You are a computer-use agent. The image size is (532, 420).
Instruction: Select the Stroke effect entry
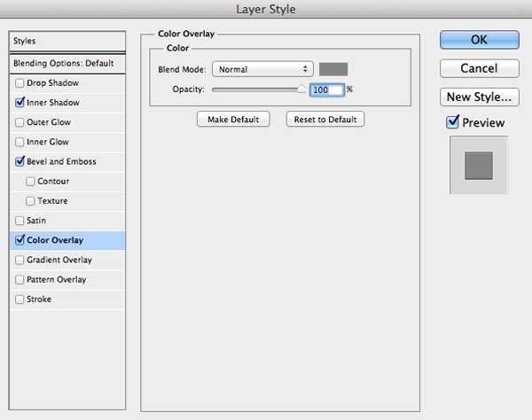(67, 299)
